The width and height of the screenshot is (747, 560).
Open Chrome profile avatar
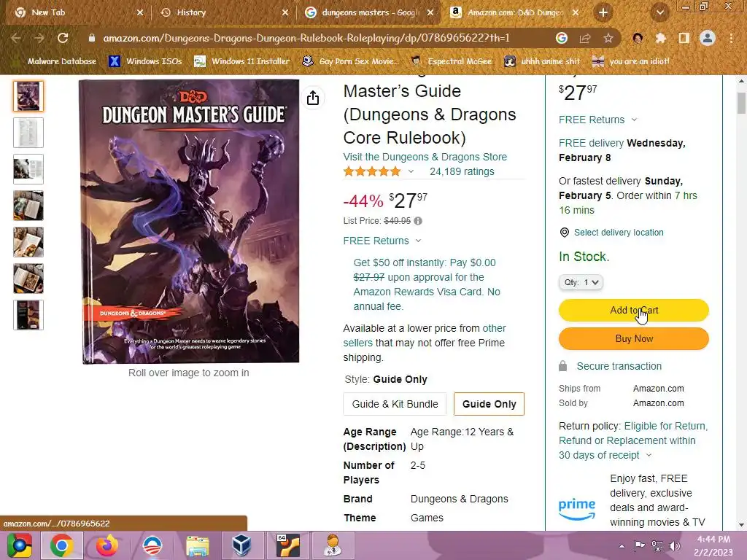point(708,38)
